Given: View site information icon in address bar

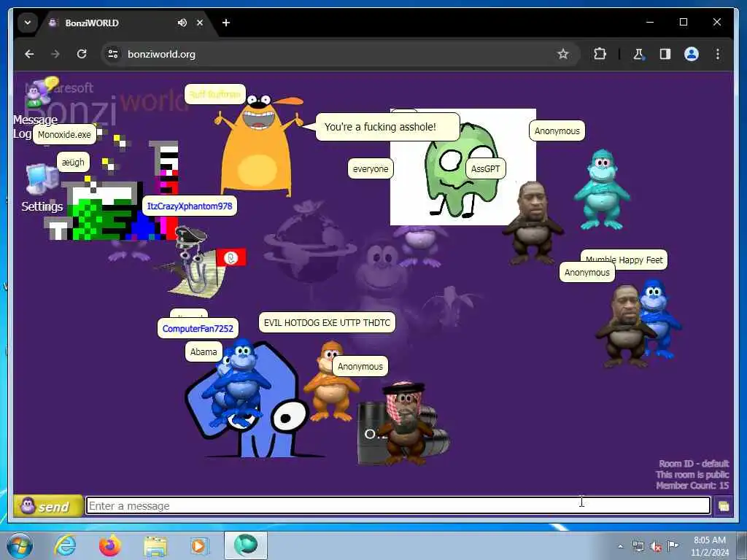Looking at the screenshot, I should (x=113, y=54).
